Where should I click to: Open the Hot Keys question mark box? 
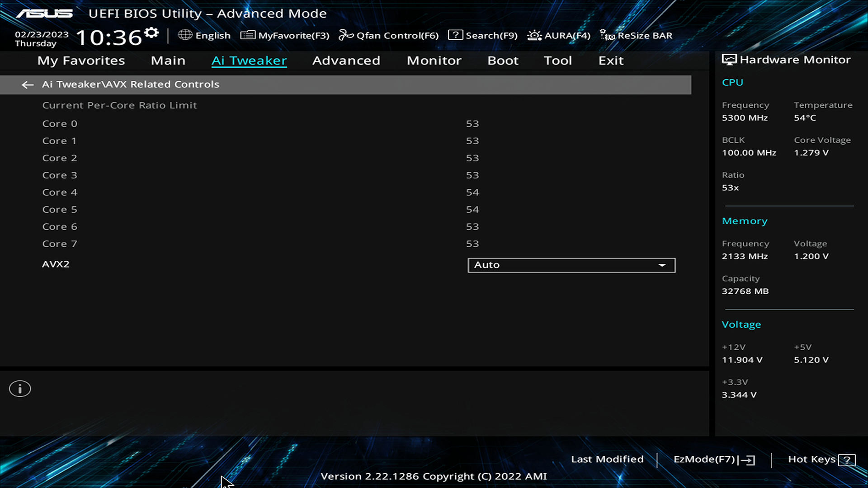click(846, 460)
